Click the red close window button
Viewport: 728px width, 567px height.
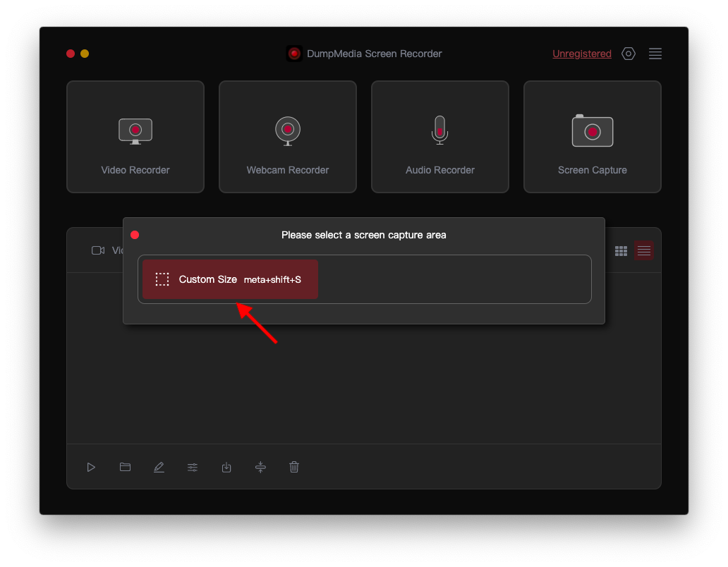[x=71, y=54]
